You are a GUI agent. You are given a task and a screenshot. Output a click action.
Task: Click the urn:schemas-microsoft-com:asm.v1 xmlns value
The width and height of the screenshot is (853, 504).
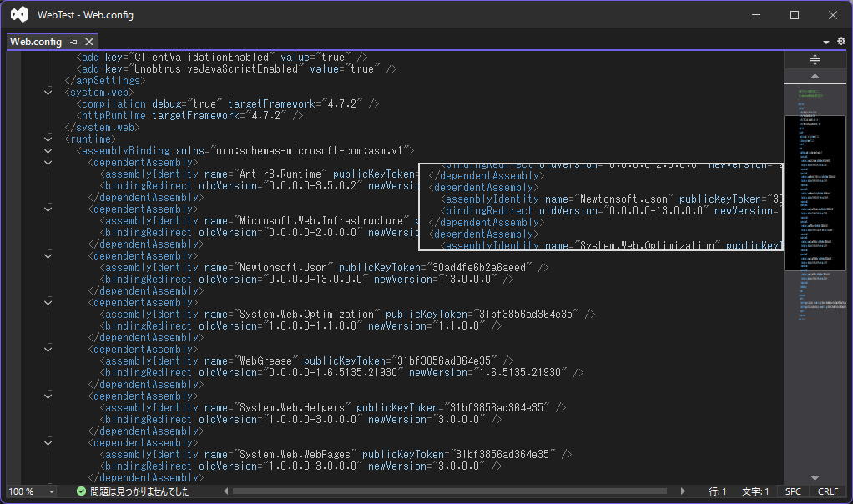pyautogui.click(x=309, y=150)
